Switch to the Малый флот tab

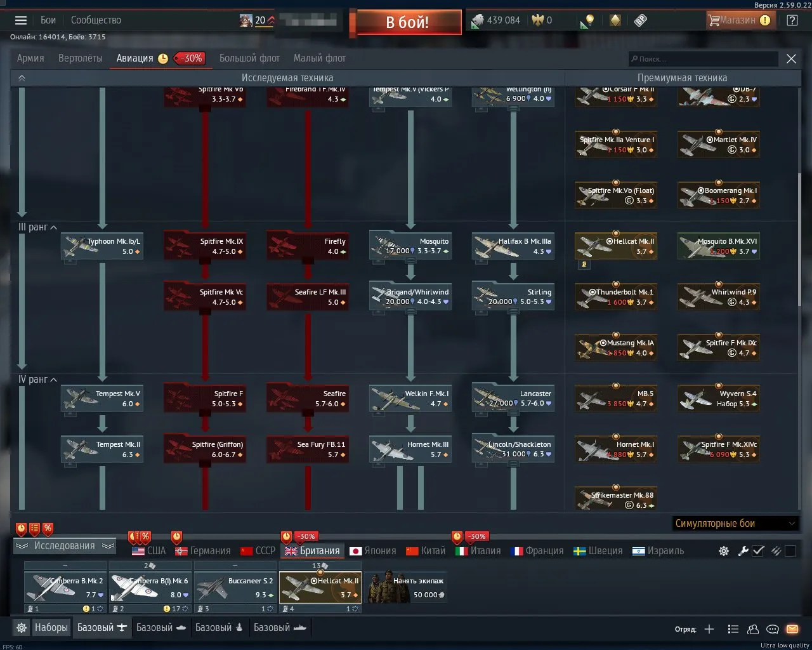(x=320, y=58)
